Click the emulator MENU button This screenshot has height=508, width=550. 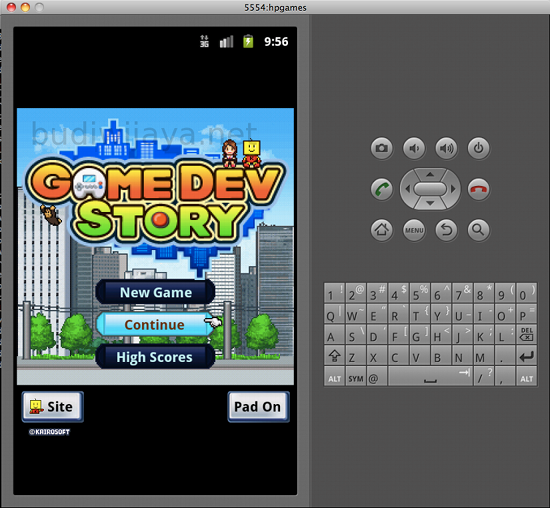(414, 230)
